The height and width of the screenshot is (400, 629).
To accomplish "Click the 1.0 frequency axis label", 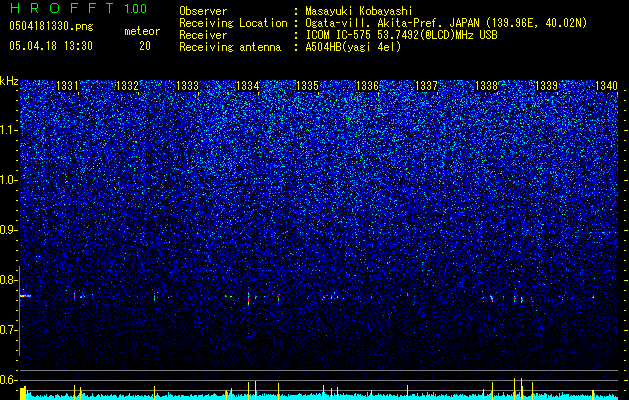I will [9, 180].
